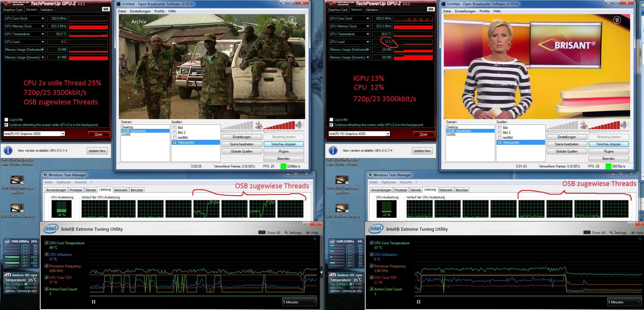644x310 pixels.
Task: Switch to Prozesse tab in left Task Manager
Action: (x=76, y=190)
